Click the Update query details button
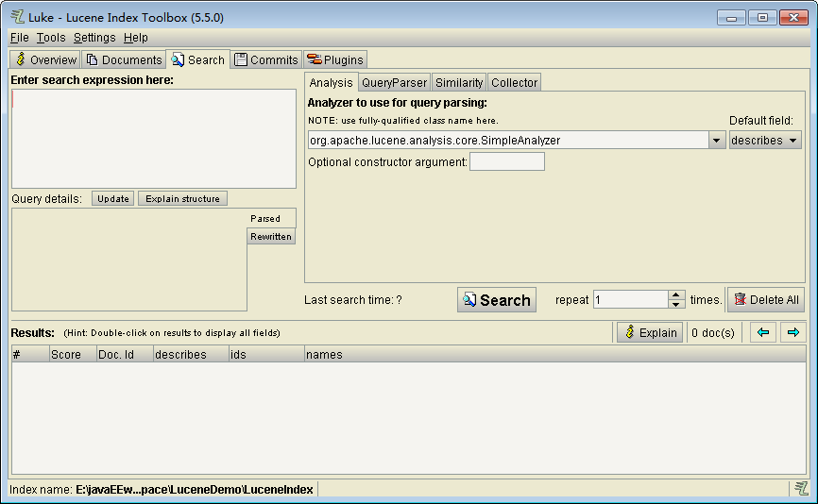818x504 pixels. coord(113,199)
